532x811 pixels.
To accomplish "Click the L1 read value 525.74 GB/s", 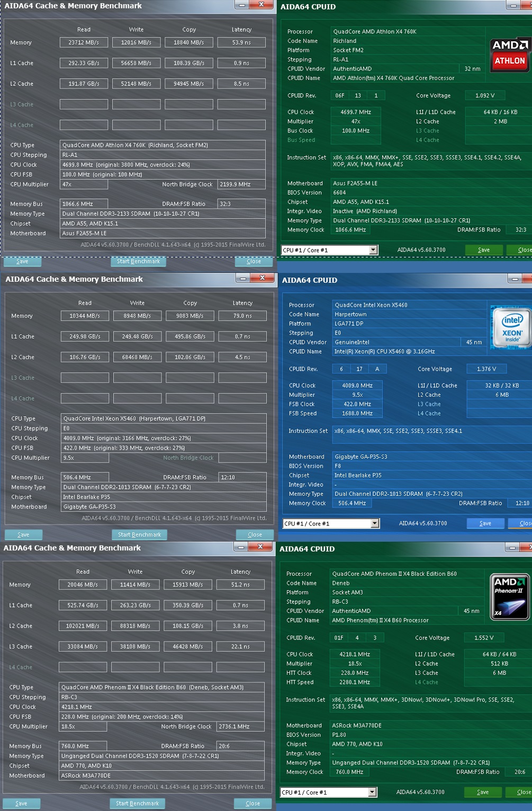I will coord(83,605).
